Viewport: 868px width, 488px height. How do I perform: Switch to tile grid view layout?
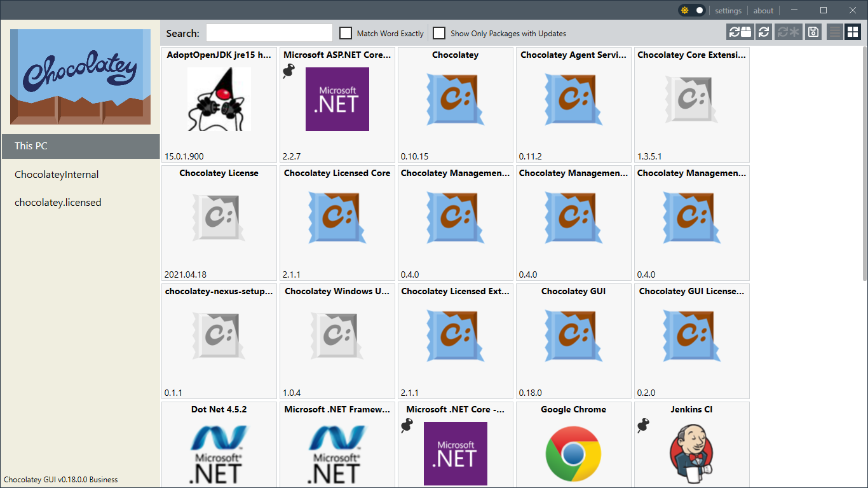[852, 32]
